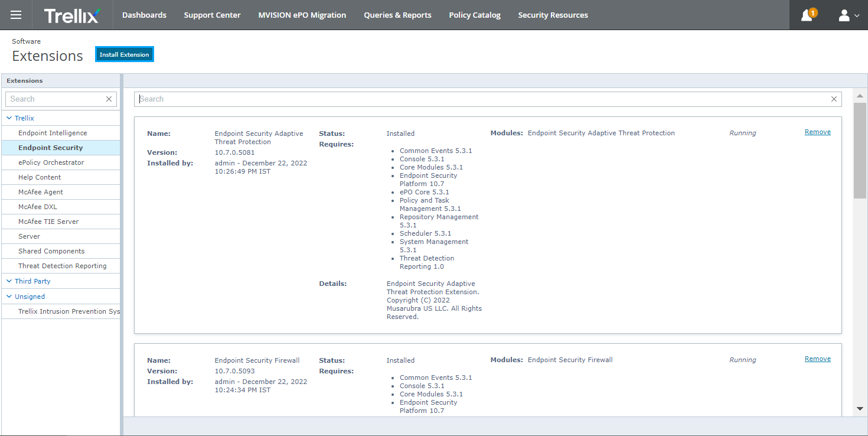Open Security Resources
Viewport: 868px width, 436px height.
[553, 15]
